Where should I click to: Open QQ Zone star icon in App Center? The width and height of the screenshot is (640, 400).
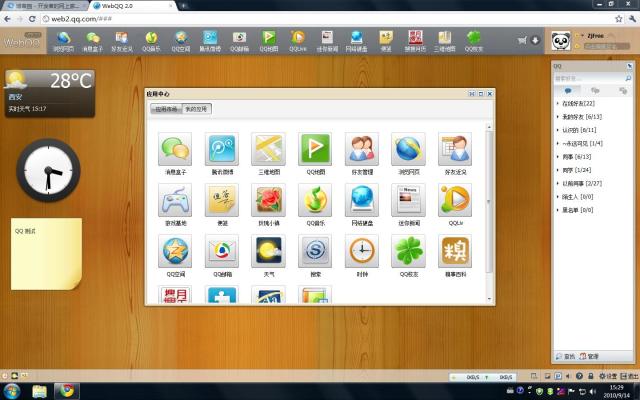[x=175, y=251]
